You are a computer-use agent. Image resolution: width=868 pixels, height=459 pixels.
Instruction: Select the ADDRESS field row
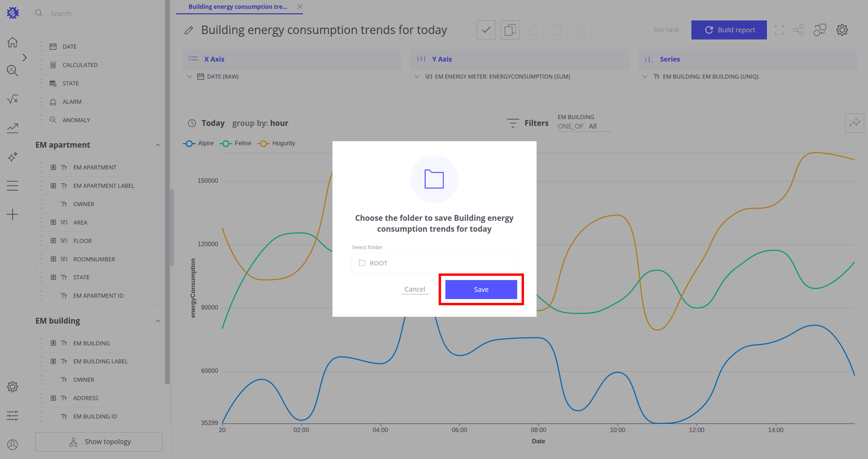point(98,398)
